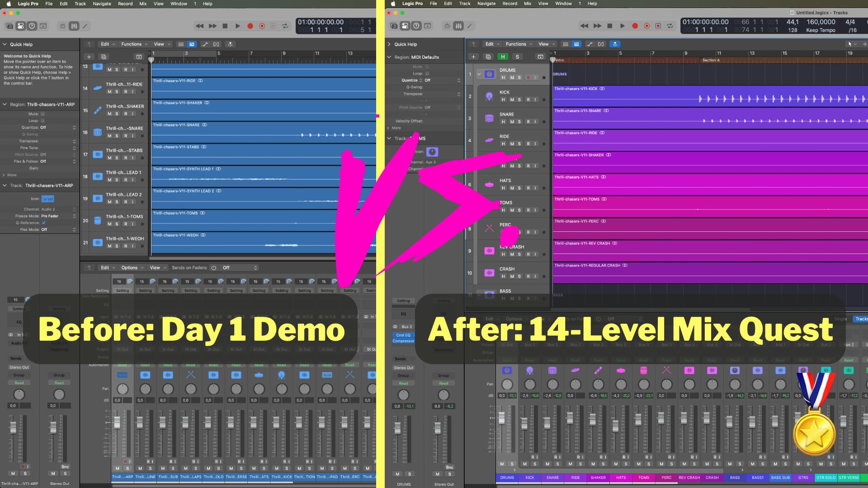Click the Record button in right transport
This screenshot has width=868, height=488.
click(635, 26)
